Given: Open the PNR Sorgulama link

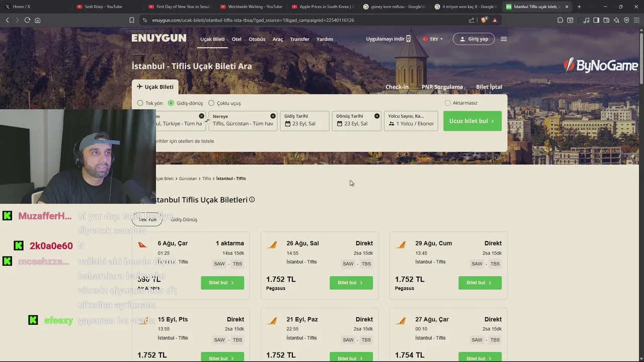Looking at the screenshot, I should [442, 87].
